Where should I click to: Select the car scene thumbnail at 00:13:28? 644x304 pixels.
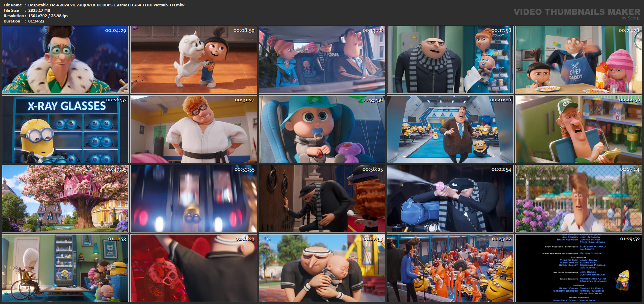click(x=322, y=60)
